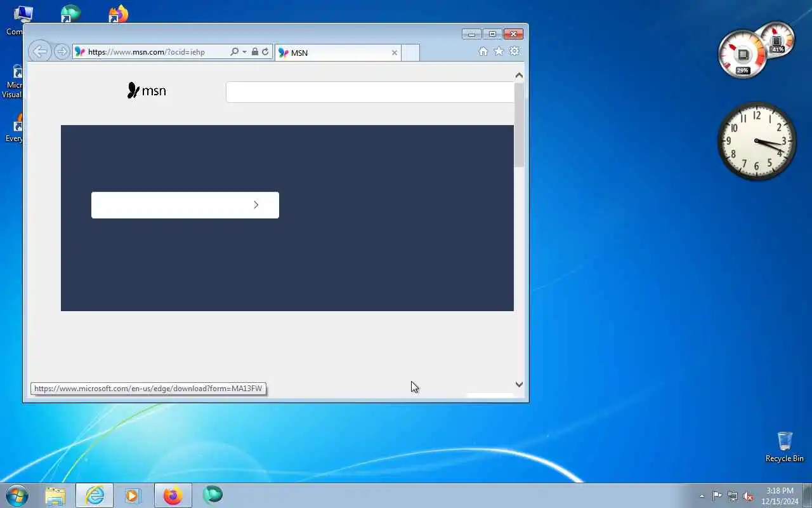Select the Recycle Bin icon
The width and height of the screenshot is (812, 508).
[785, 446]
